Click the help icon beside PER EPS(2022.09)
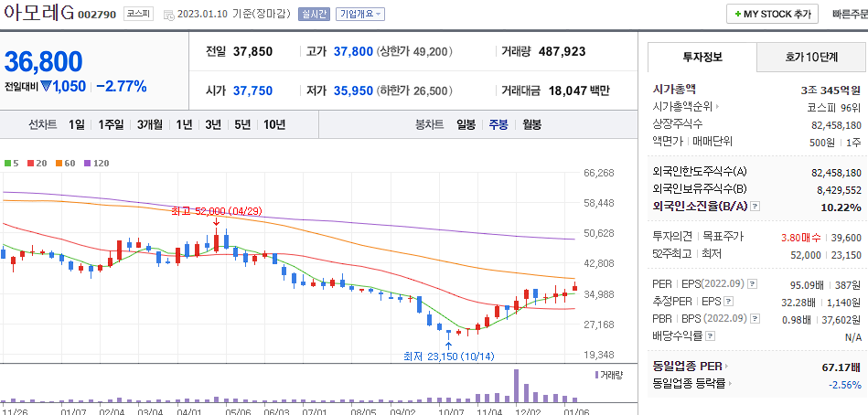This screenshot has height=415, width=868. click(752, 284)
